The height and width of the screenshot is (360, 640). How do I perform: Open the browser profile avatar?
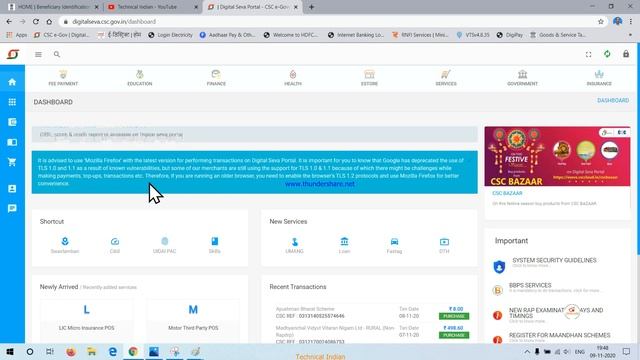click(x=618, y=22)
